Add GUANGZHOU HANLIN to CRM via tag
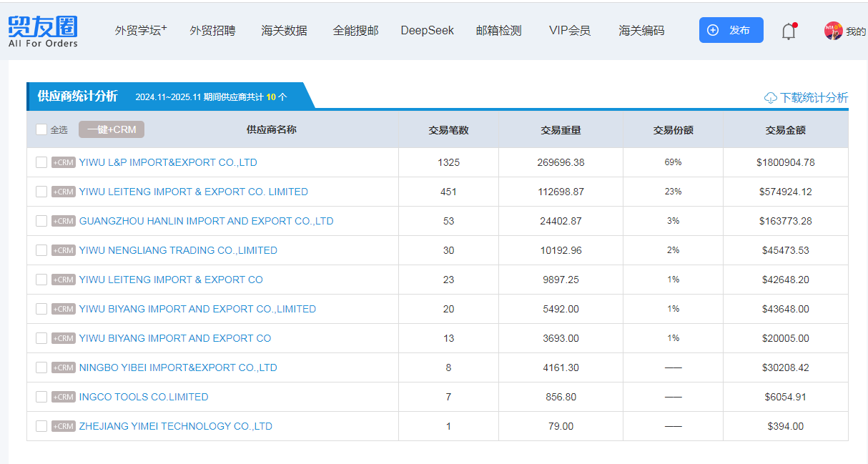Screen dimensions: 868x464 [64, 221]
